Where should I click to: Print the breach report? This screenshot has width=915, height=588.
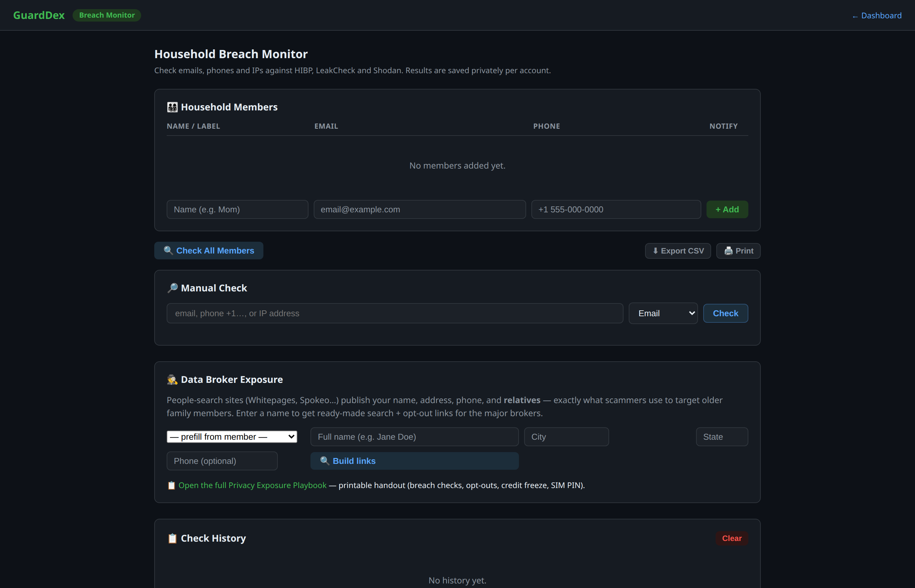tap(738, 251)
